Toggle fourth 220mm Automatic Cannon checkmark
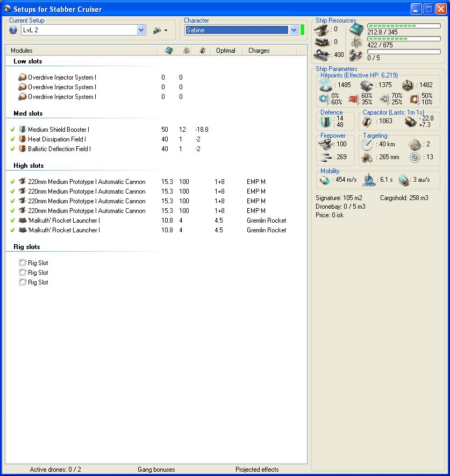The height and width of the screenshot is (476, 450). (12, 211)
